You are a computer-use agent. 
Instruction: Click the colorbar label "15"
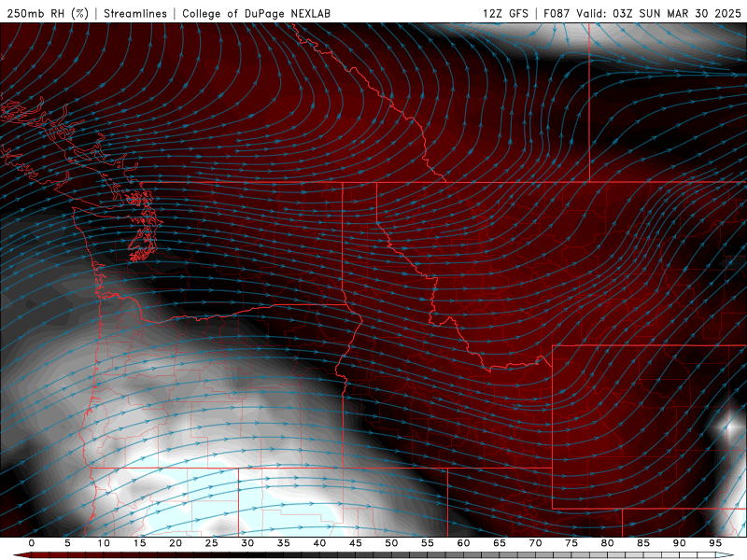(139, 543)
